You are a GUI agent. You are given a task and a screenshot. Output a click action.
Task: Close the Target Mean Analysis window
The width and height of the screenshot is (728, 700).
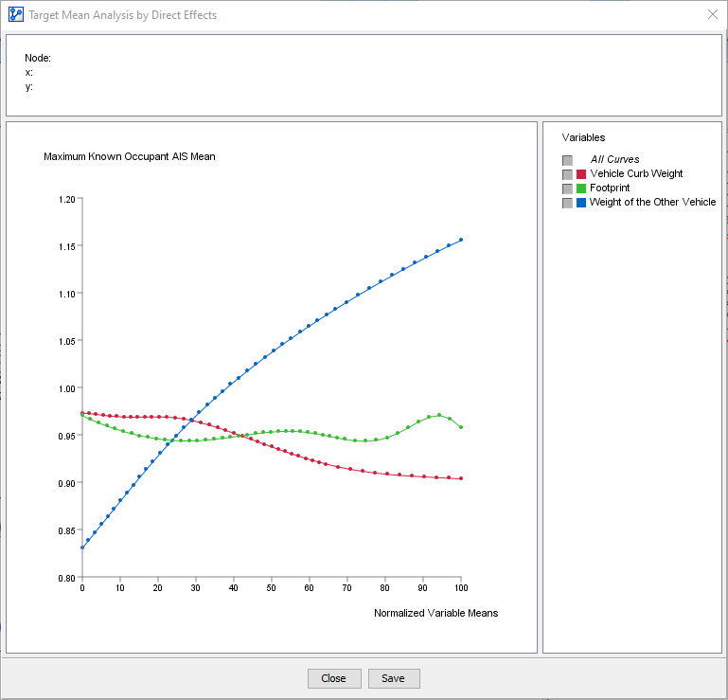click(x=712, y=14)
